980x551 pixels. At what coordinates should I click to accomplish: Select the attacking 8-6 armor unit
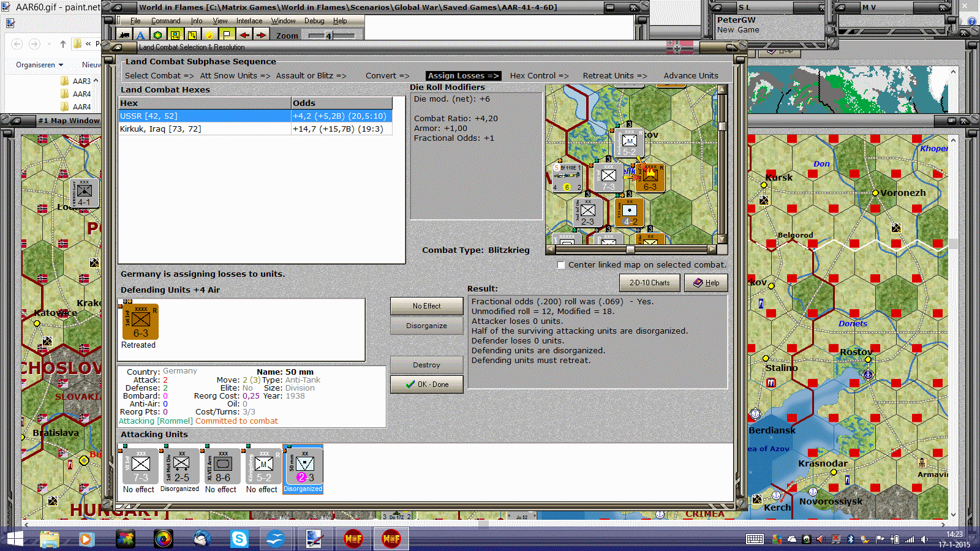click(x=223, y=467)
